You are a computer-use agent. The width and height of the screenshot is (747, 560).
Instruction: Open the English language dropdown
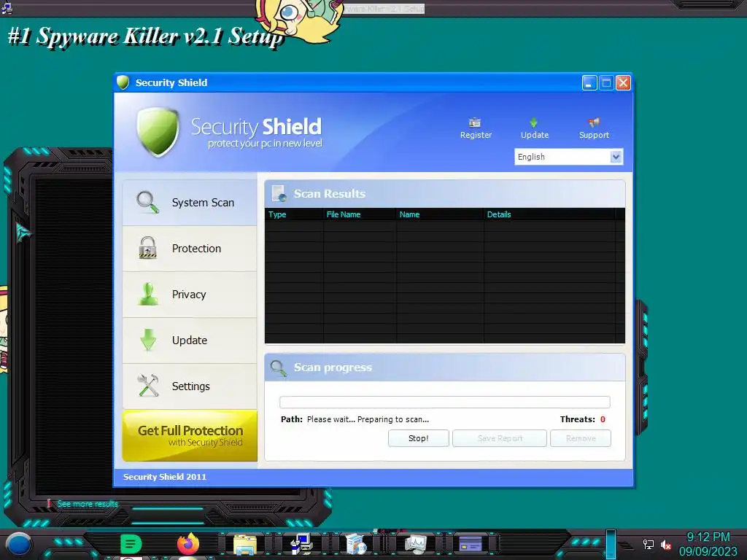pyautogui.click(x=568, y=157)
